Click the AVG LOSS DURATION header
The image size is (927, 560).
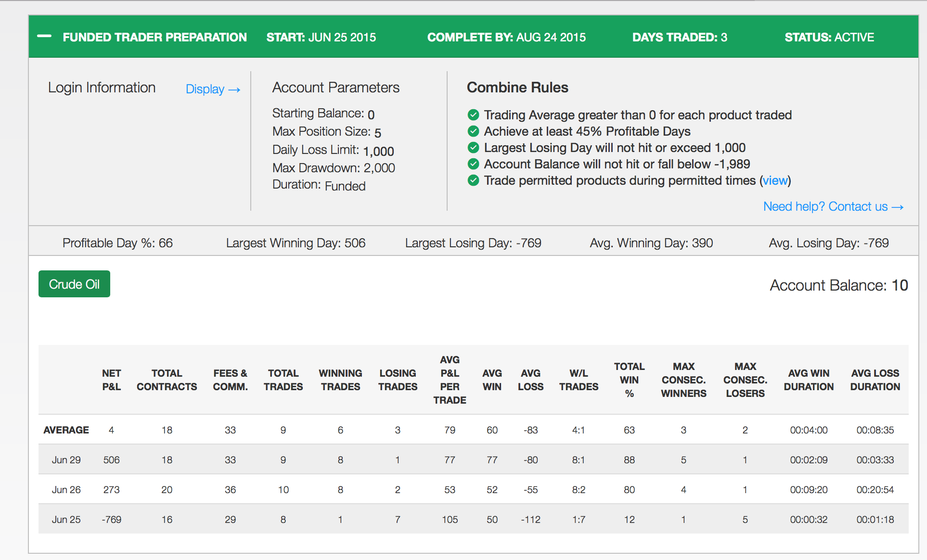click(x=875, y=380)
